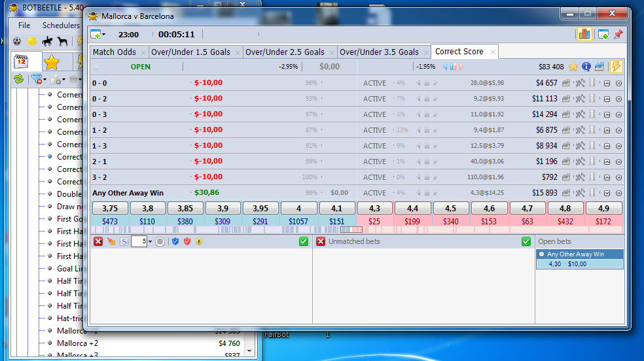The width and height of the screenshot is (644, 361).
Task: Pause the 0 - 3 selection
Action: [x=427, y=114]
